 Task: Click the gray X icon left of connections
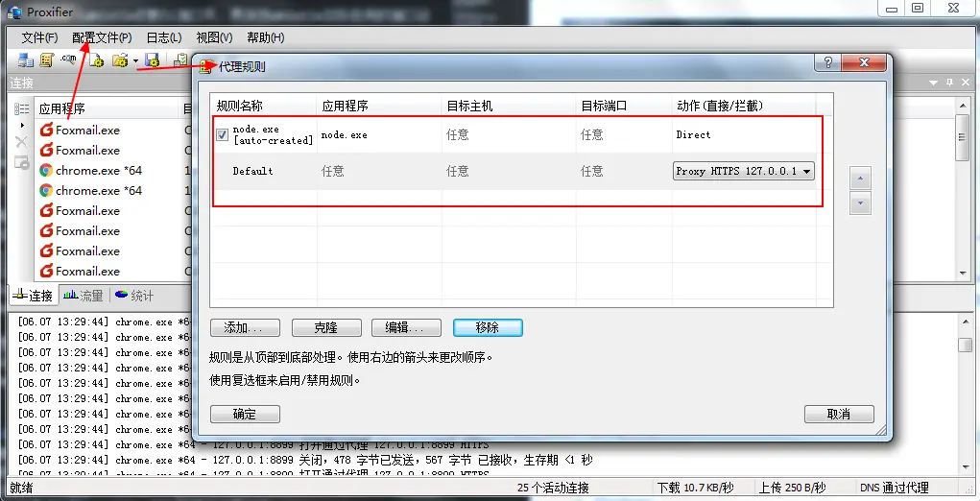[x=21, y=142]
